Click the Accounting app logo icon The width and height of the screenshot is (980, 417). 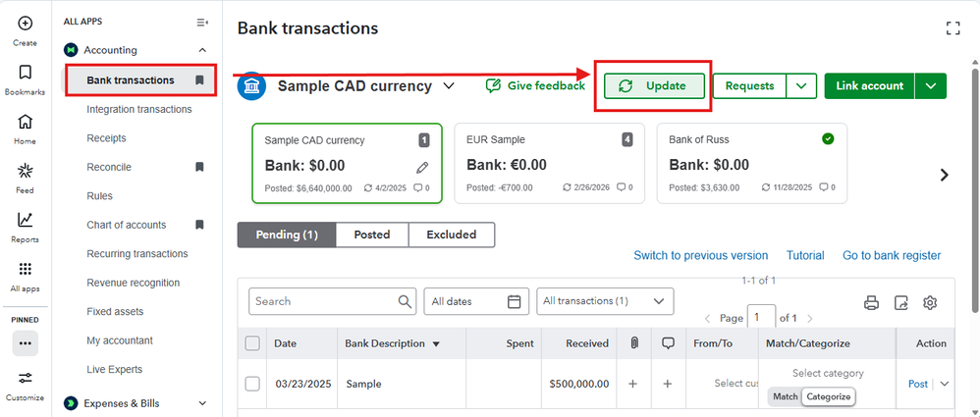point(72,50)
